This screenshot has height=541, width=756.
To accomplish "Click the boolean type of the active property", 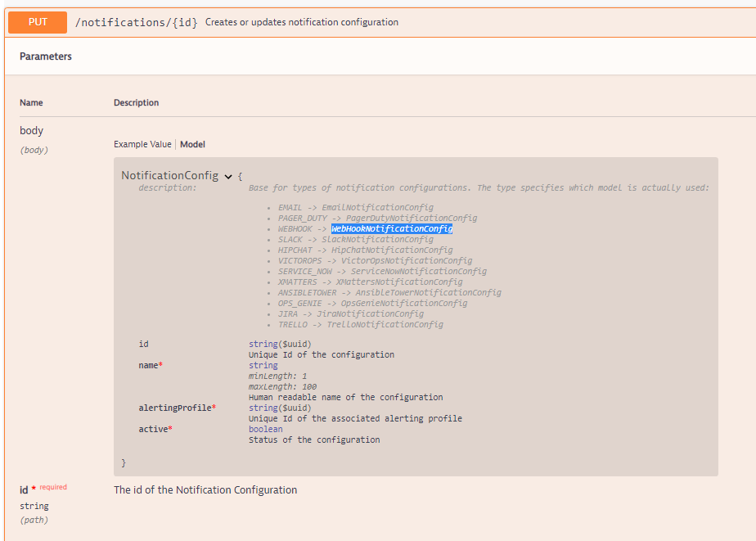I will click(266, 429).
